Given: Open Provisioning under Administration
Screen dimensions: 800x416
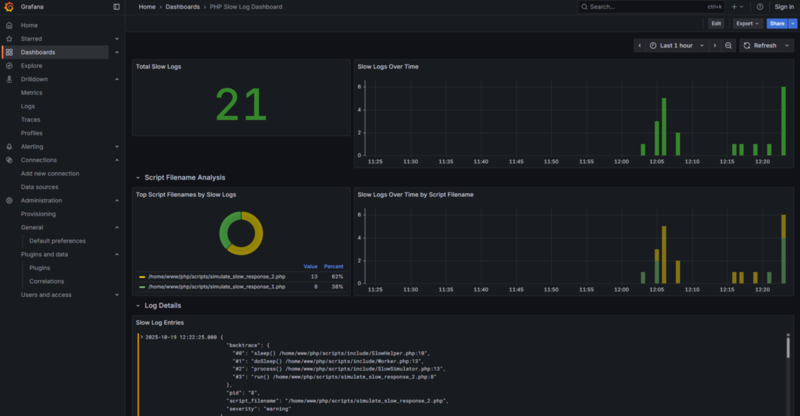Looking at the screenshot, I should coord(38,214).
